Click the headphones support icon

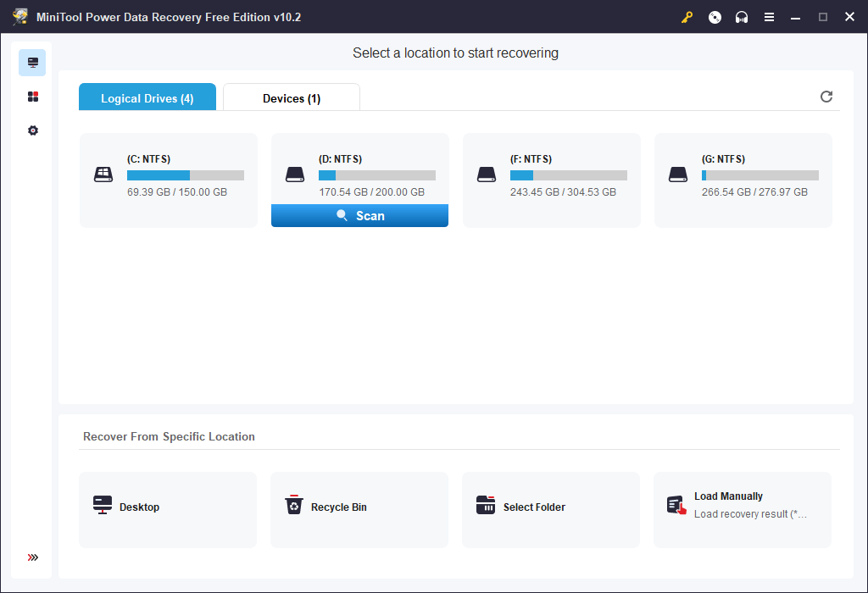click(x=742, y=16)
